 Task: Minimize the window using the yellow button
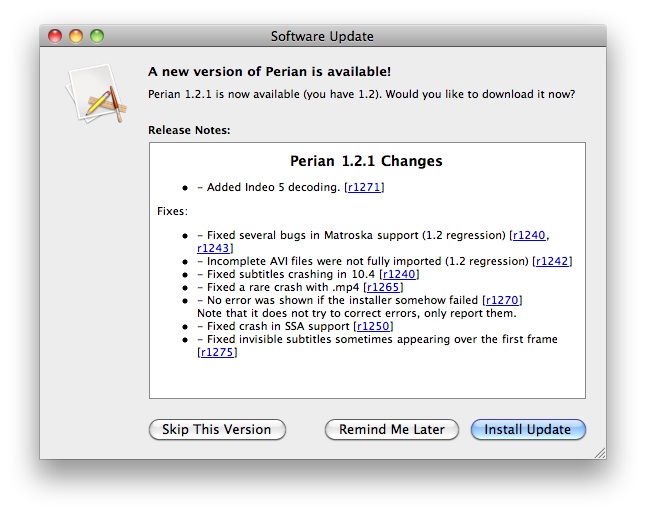tap(76, 36)
